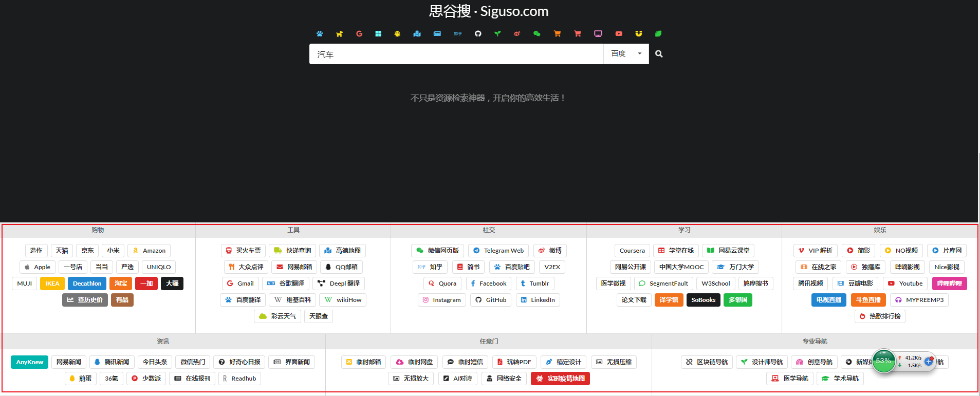
Task: Click the black SoBooks button
Action: click(x=703, y=300)
